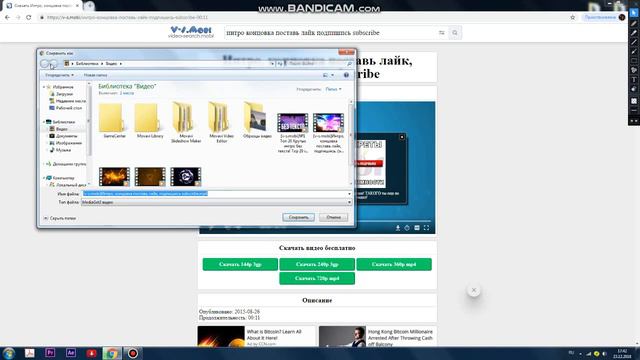The image size is (640, 360).
Task: Select the Bandicam arrow drawing tool
Action: click(x=633, y=51)
